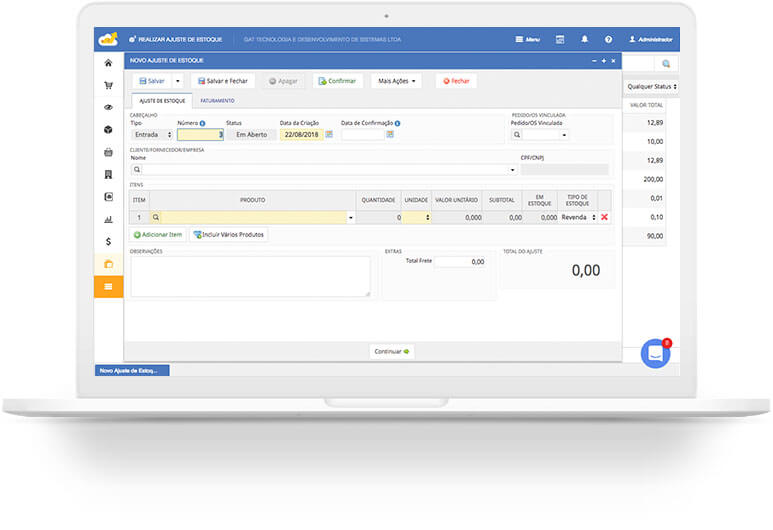Open the chat support bubble
The width and height of the screenshot is (773, 530).
[655, 353]
